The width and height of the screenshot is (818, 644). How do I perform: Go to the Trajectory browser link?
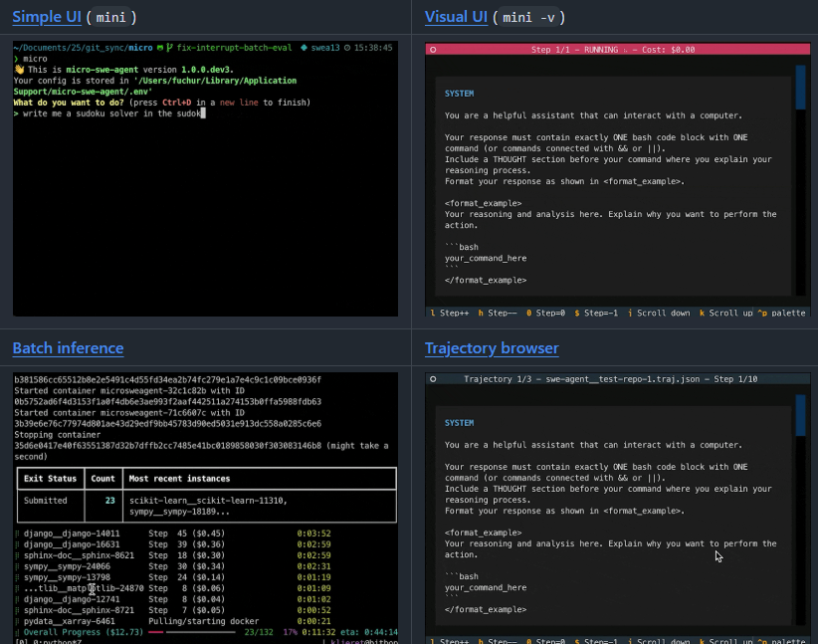(x=492, y=348)
